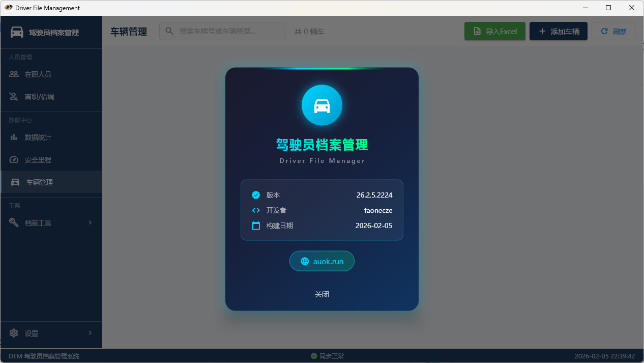
Task: Click the globe icon in auok.run button
Action: [x=305, y=261]
